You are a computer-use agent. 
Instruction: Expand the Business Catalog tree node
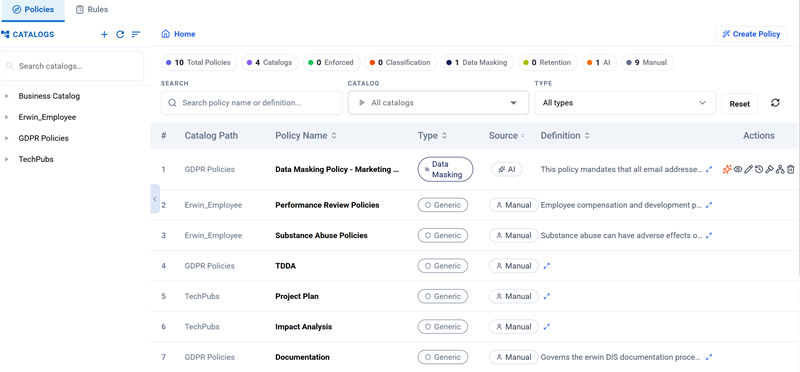point(7,96)
